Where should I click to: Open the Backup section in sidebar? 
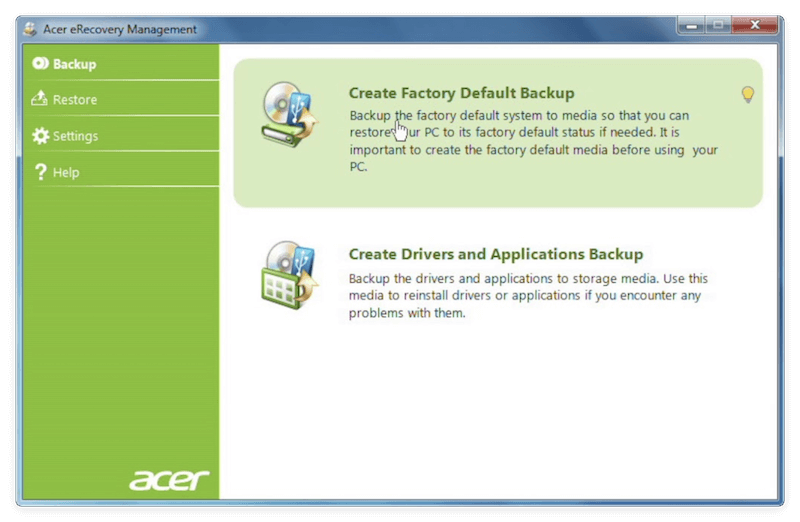click(x=121, y=64)
